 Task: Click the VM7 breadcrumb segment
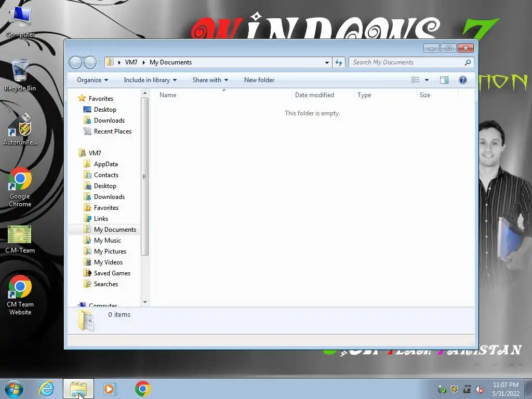pos(131,62)
